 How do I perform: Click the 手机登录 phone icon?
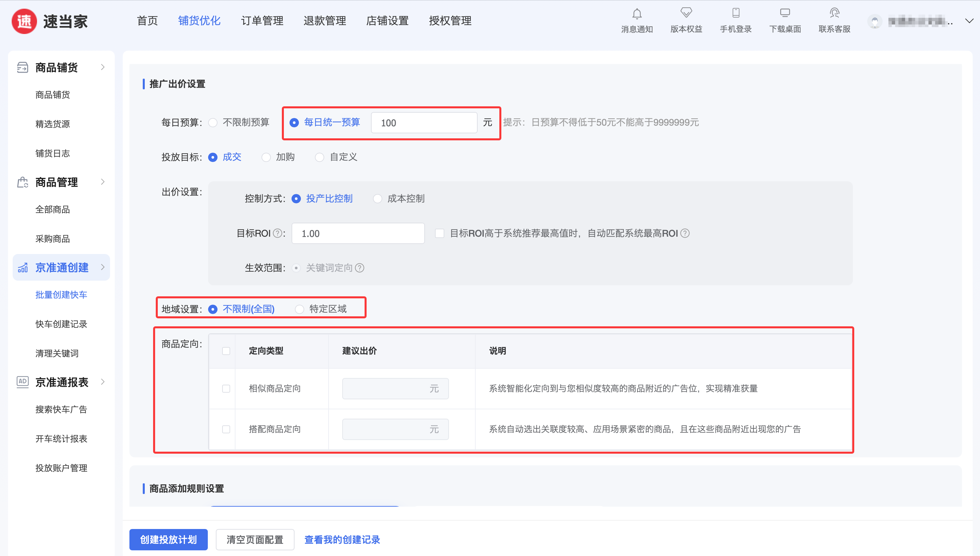coord(736,13)
